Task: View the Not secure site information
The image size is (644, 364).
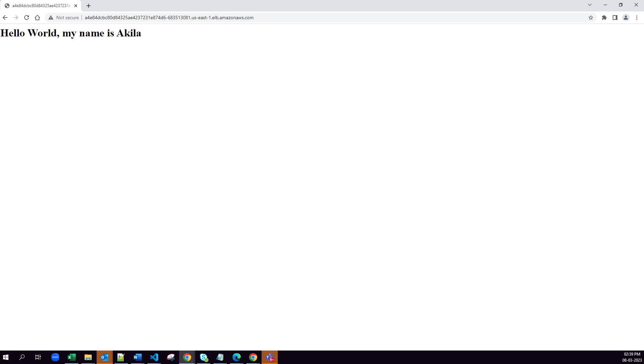Action: 64,18
